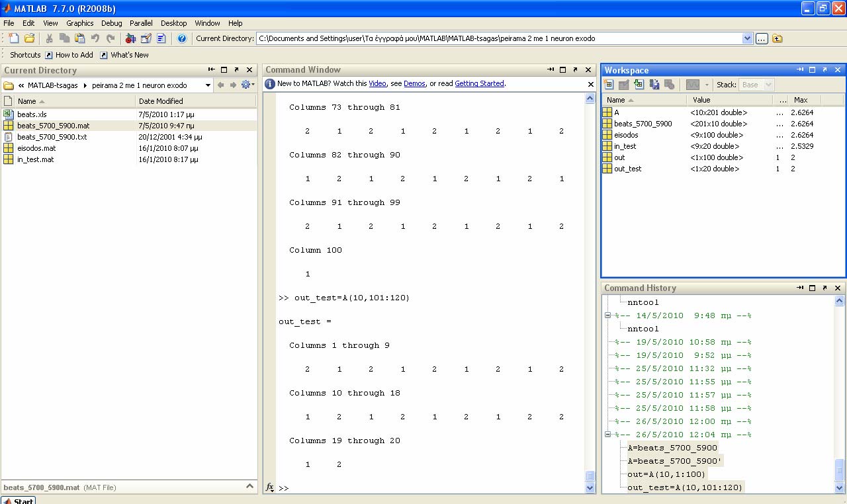Click the Demos link in info bar

click(414, 83)
